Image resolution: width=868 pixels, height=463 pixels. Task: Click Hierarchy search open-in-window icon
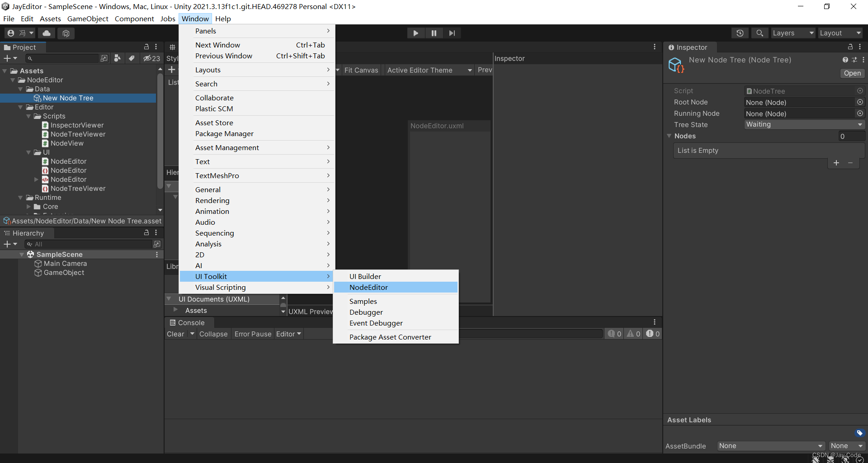(x=157, y=244)
